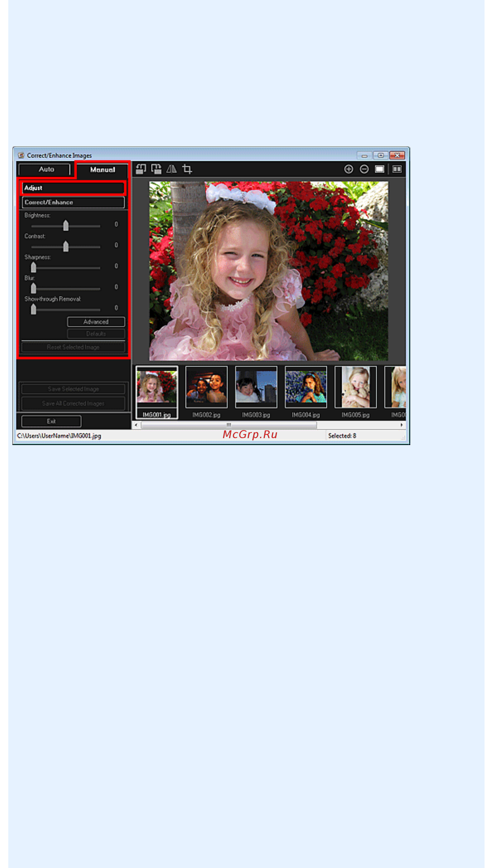Select the IMG002.jpg thumbnail

coord(206,387)
